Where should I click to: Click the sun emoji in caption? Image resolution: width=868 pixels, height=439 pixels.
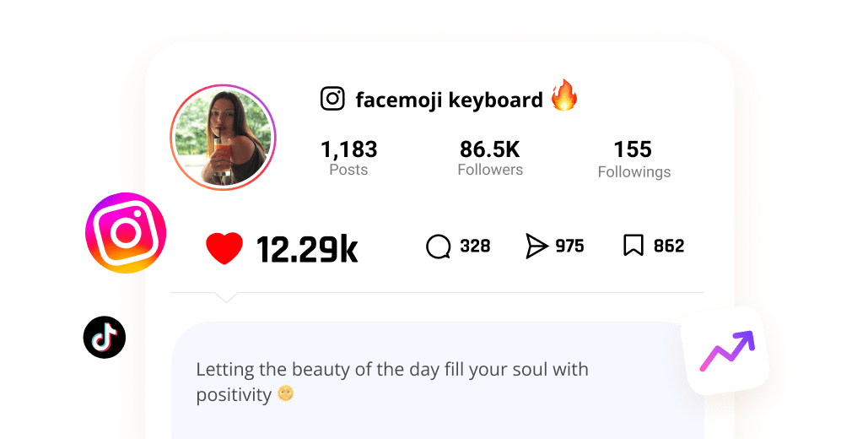285,393
